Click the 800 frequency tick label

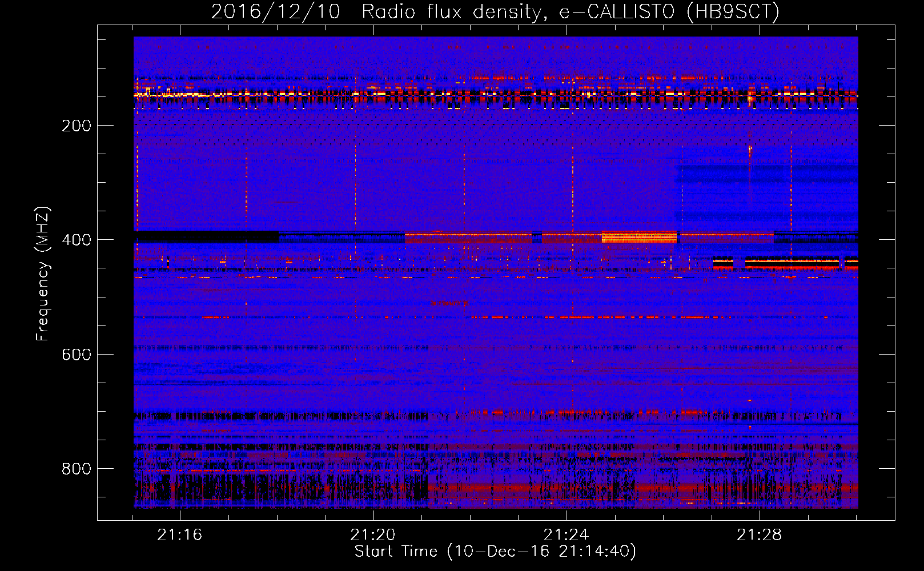pos(77,469)
